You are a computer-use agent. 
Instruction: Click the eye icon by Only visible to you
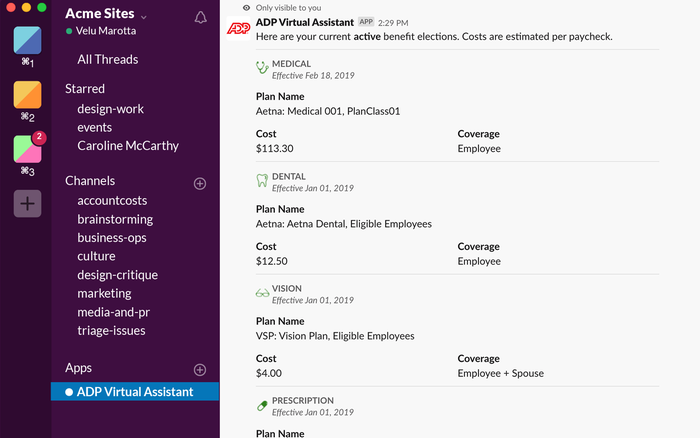246,8
